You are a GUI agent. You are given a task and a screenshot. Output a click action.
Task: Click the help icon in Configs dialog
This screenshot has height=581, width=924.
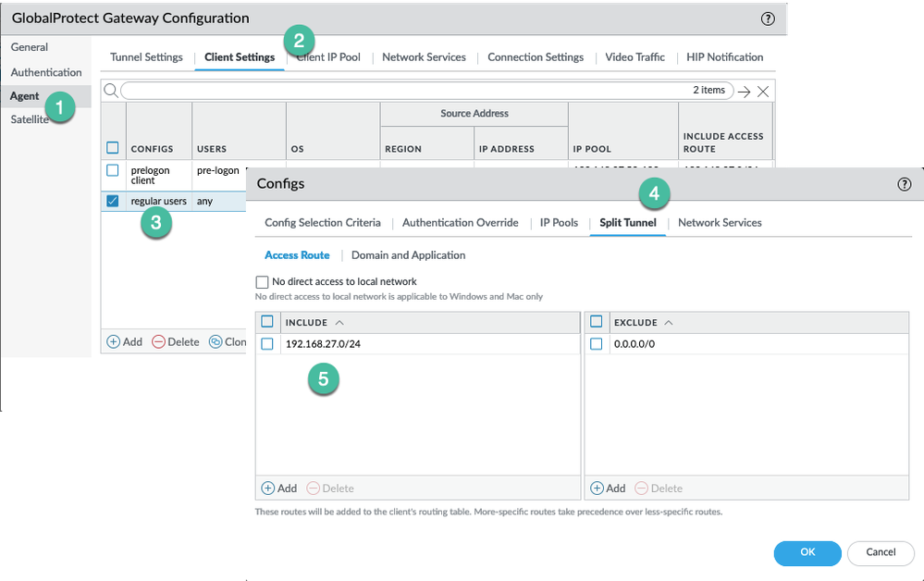(905, 184)
